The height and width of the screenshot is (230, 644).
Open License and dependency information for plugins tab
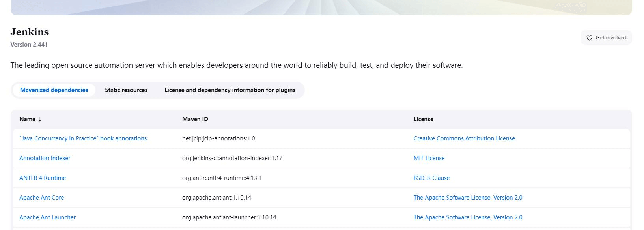coord(230,90)
